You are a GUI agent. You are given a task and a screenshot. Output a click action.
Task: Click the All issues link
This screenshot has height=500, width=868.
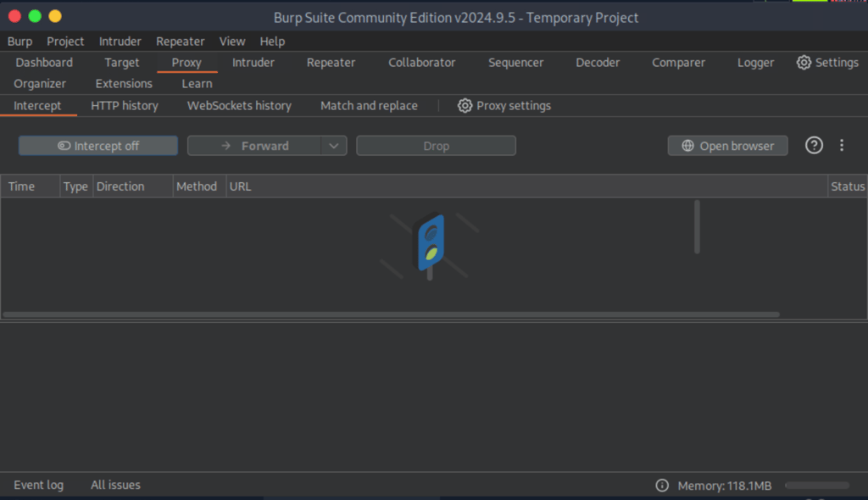[x=115, y=486]
